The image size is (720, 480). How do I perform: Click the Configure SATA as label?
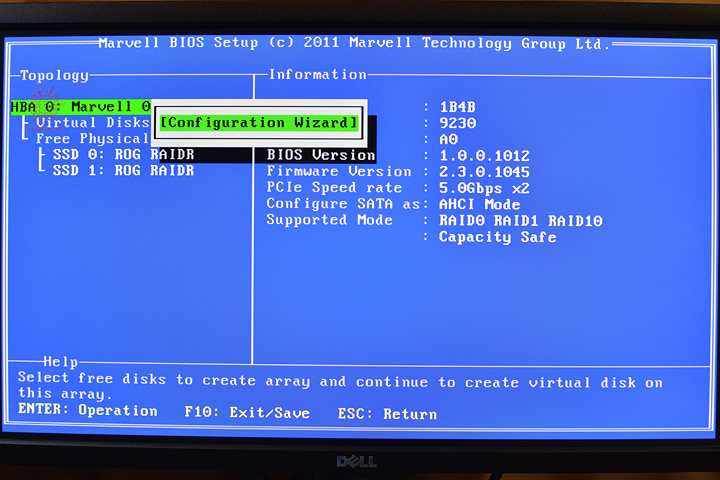(343, 203)
